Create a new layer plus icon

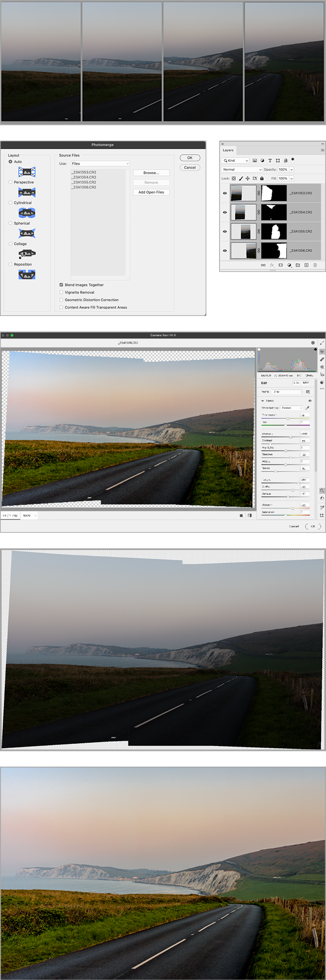point(306,265)
